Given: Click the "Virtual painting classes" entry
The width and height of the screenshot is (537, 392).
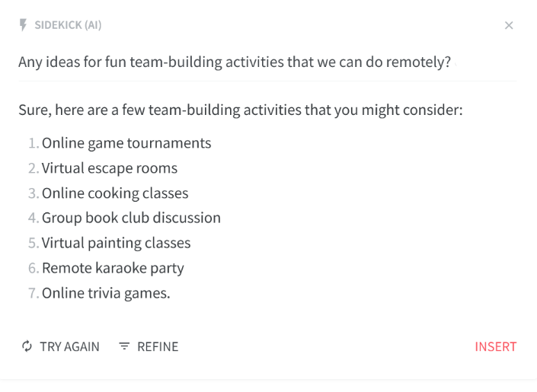Looking at the screenshot, I should (116, 243).
